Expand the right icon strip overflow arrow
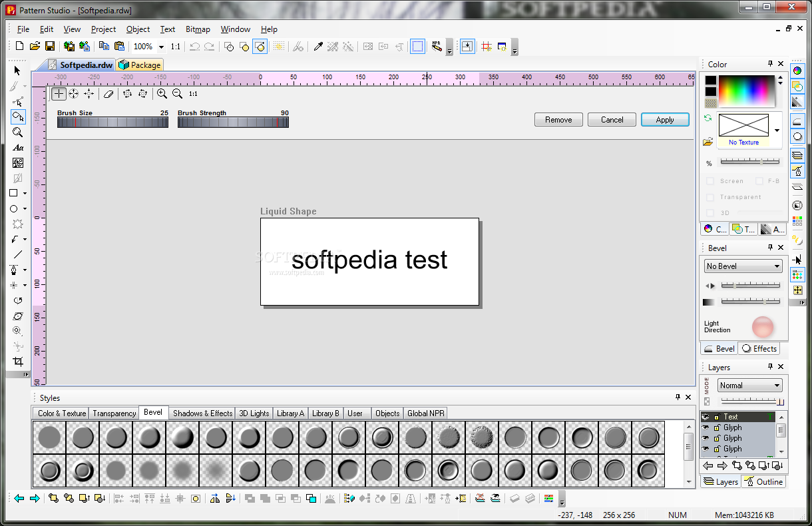This screenshot has height=526, width=812. pyautogui.click(x=801, y=302)
